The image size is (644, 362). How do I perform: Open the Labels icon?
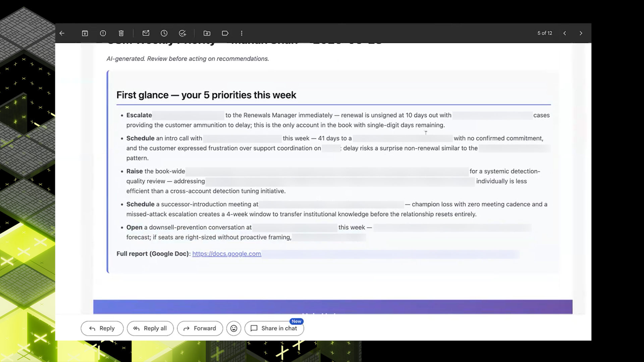pos(225,33)
